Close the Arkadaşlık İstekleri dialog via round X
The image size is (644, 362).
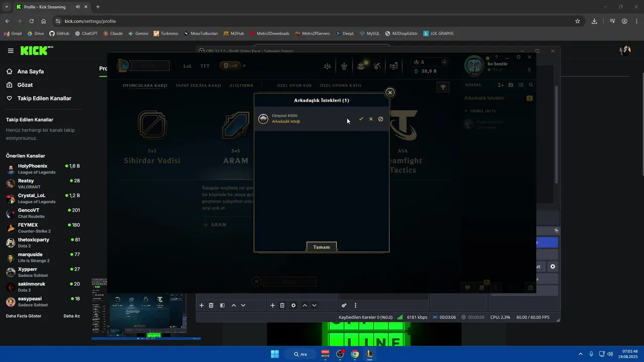coord(390,93)
